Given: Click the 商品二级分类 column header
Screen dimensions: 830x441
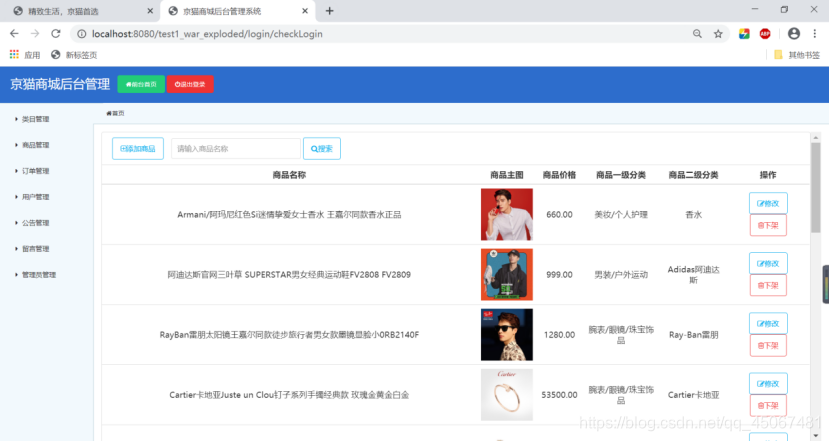Looking at the screenshot, I should (x=693, y=175).
